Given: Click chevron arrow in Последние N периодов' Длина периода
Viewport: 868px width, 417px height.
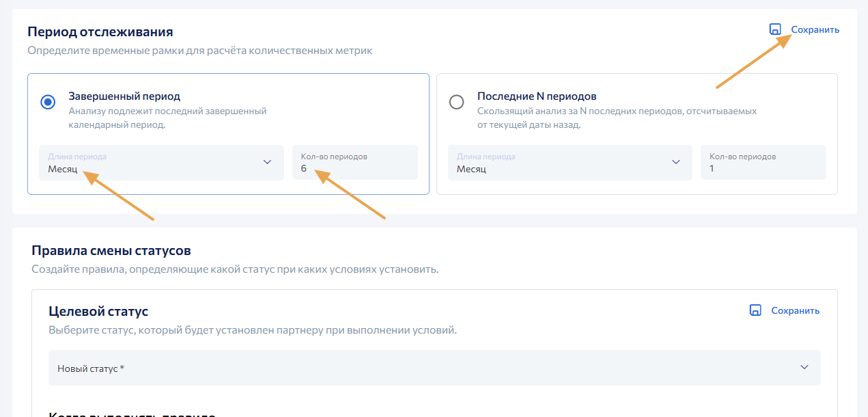Looking at the screenshot, I should click(x=676, y=162).
